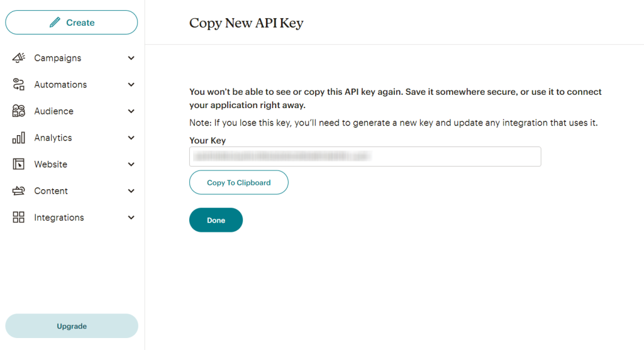Expand the Analytics chevron
The image size is (644, 350).
(x=131, y=138)
